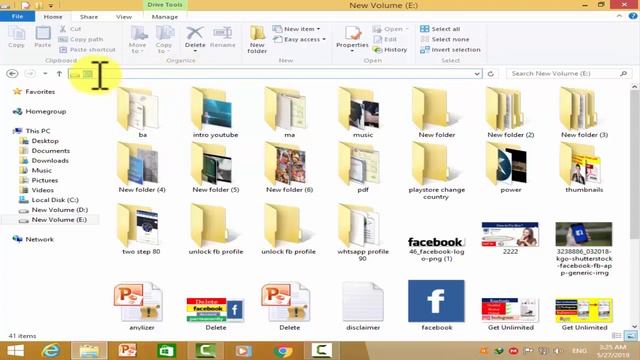
Task: Select Network in navigation pane
Action: pyautogui.click(x=33, y=239)
